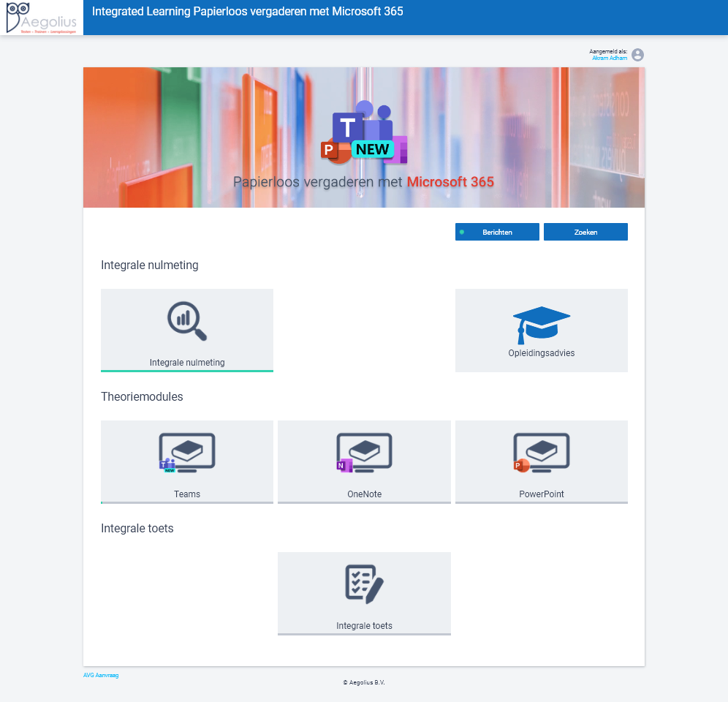Open the Berichten button
This screenshot has width=728, height=702.
497,232
